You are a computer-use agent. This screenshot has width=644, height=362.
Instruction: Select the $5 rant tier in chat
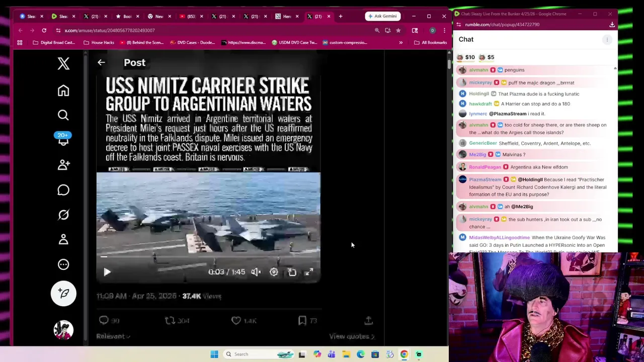(487, 57)
